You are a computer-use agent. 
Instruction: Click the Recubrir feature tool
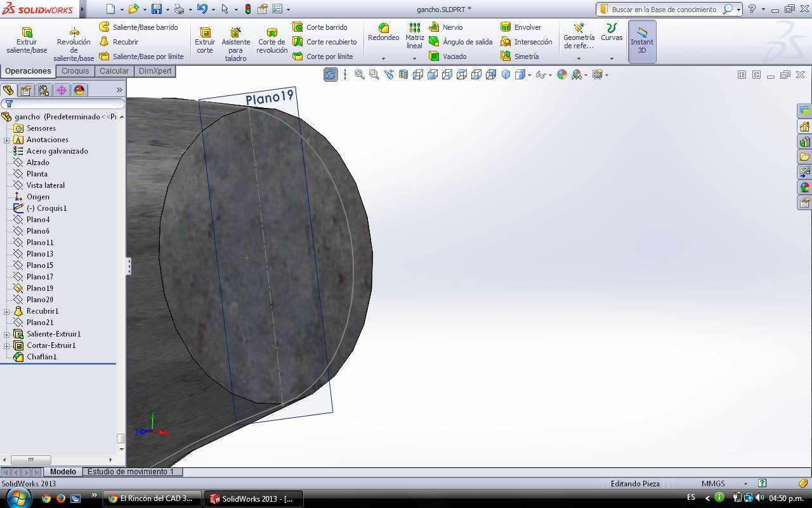point(119,42)
